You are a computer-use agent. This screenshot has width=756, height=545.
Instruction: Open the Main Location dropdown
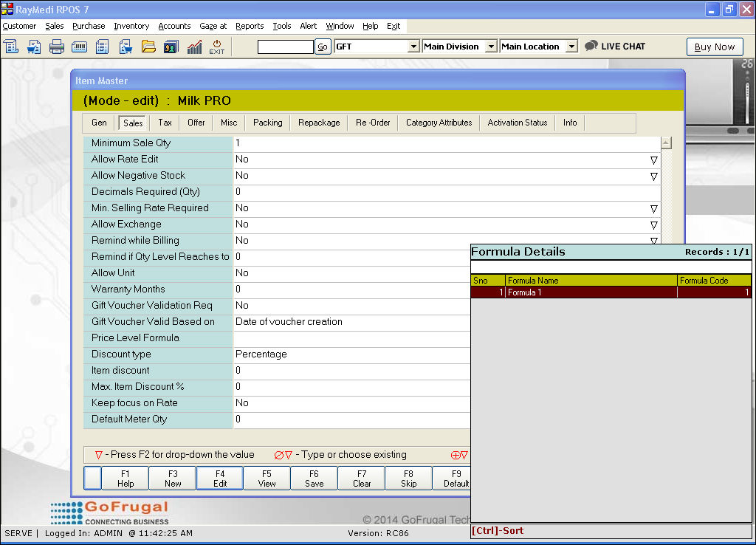pos(571,47)
